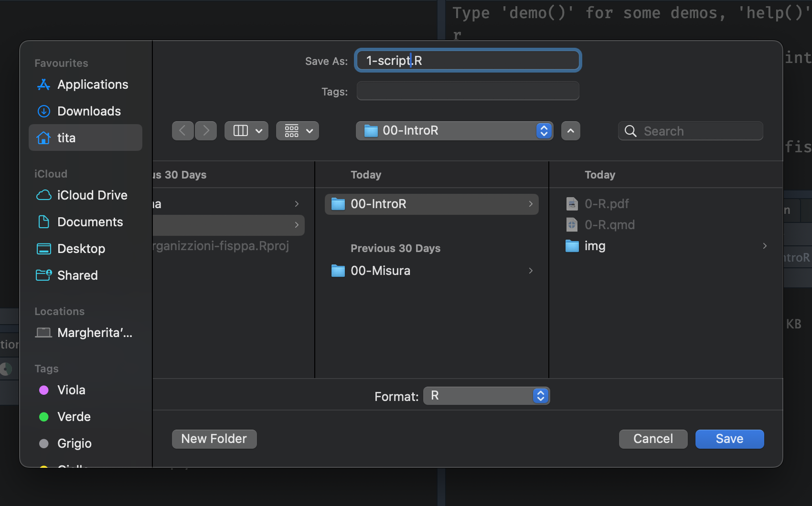Click the forward navigation arrow
Viewport: 812px width, 506px height.
[206, 131]
